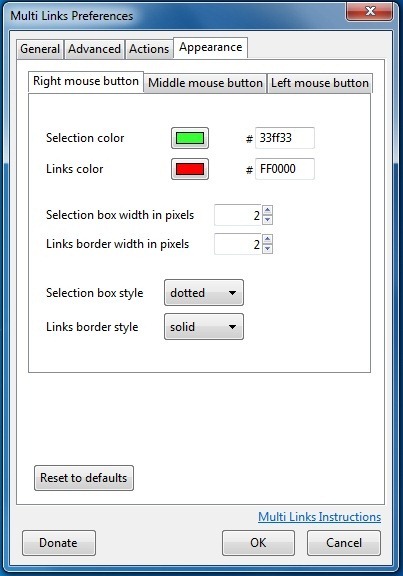Switch to the Advanced tab
This screenshot has height=576, width=403.
tap(94, 49)
